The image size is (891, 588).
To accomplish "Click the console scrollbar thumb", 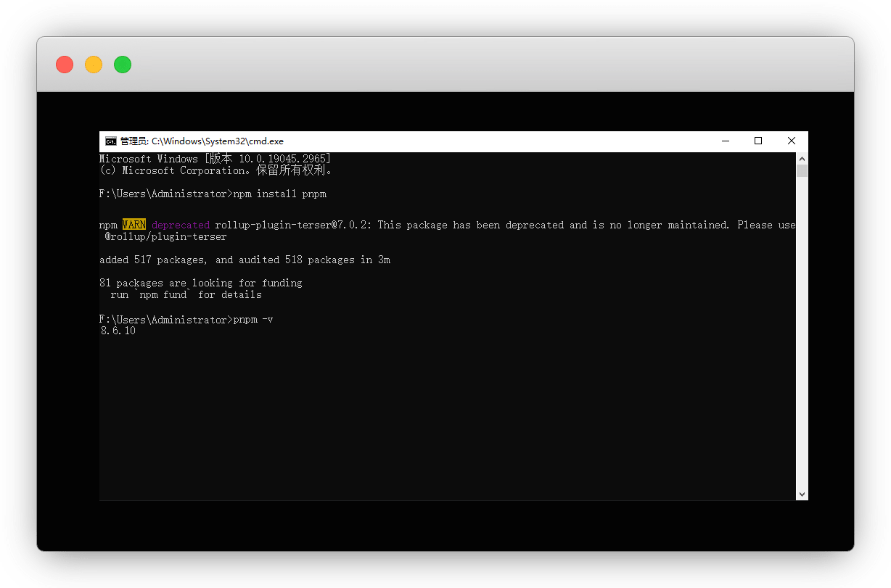I will click(x=802, y=171).
